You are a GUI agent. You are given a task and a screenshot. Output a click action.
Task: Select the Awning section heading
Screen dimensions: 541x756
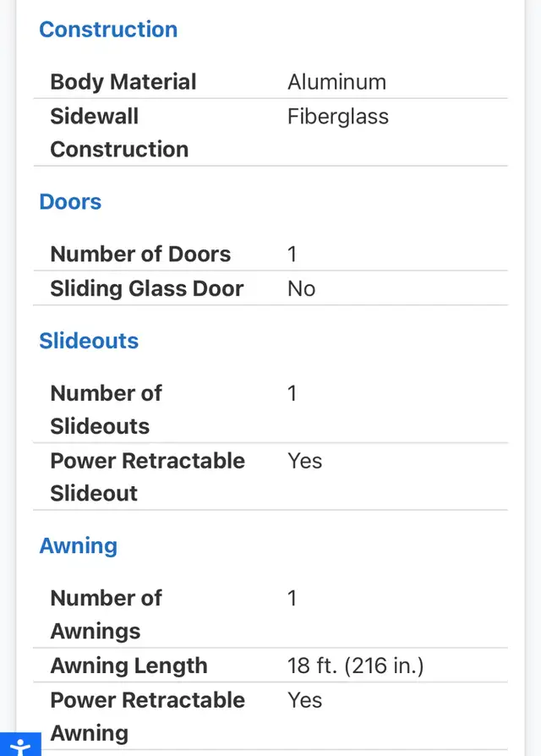(79, 546)
